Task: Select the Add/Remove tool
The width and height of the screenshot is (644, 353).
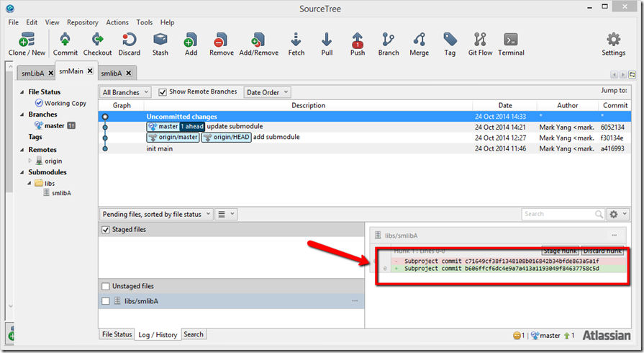Action: point(259,44)
